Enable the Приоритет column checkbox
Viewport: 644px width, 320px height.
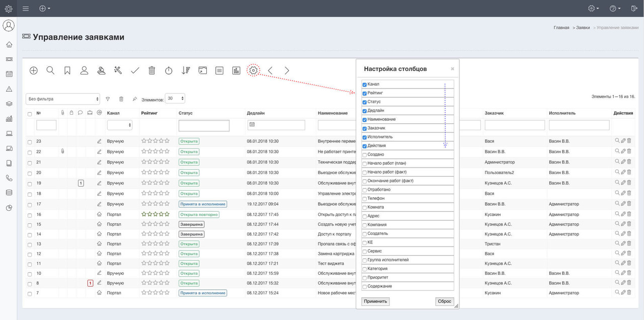pos(365,278)
